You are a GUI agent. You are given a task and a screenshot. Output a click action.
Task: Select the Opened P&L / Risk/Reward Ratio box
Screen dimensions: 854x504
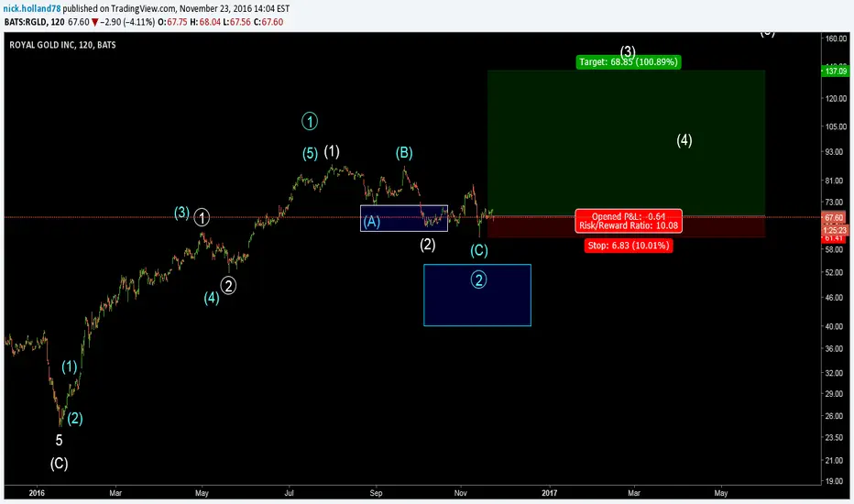[x=629, y=221]
